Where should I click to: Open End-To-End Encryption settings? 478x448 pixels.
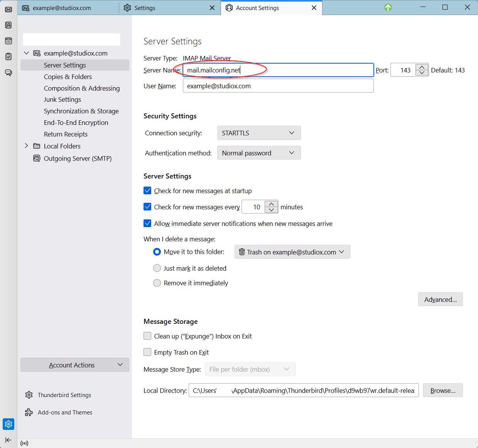[76, 123]
